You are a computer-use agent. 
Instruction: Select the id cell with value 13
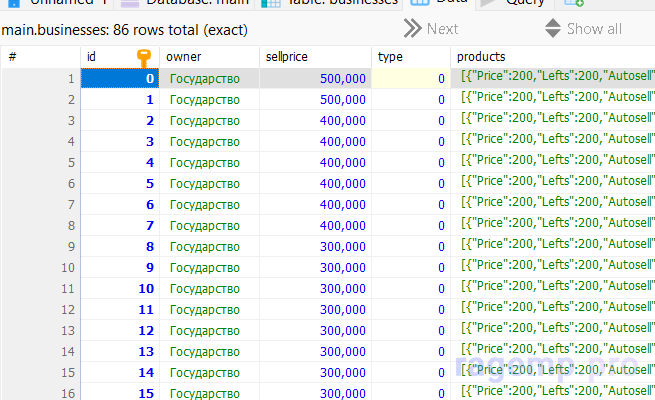120,352
